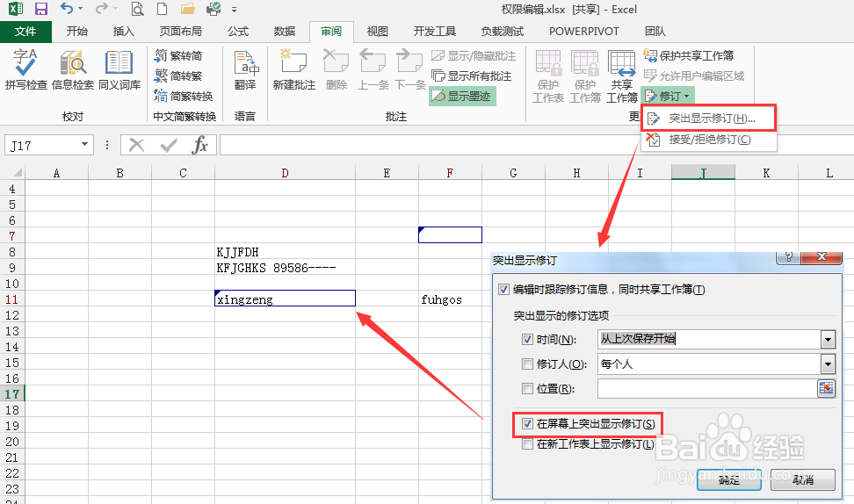Click the Redo arrow icon
854x504 pixels.
pyautogui.click(x=101, y=9)
